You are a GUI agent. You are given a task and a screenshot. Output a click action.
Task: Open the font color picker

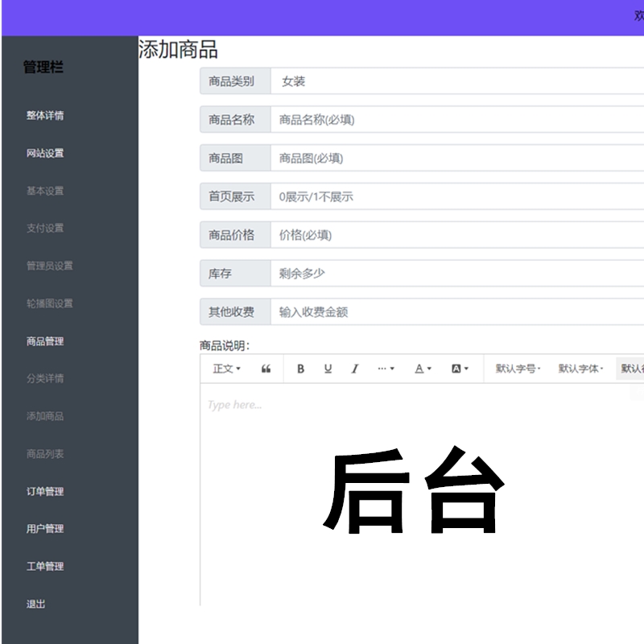[423, 369]
